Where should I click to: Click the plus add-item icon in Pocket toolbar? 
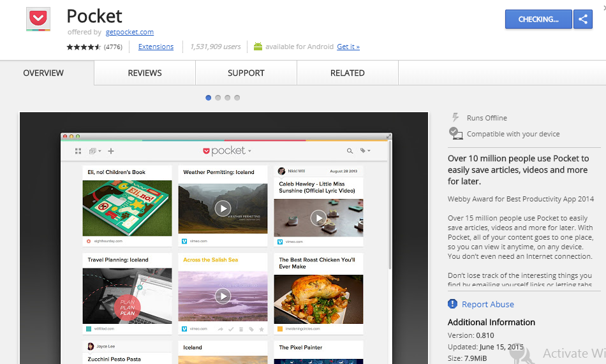point(111,151)
